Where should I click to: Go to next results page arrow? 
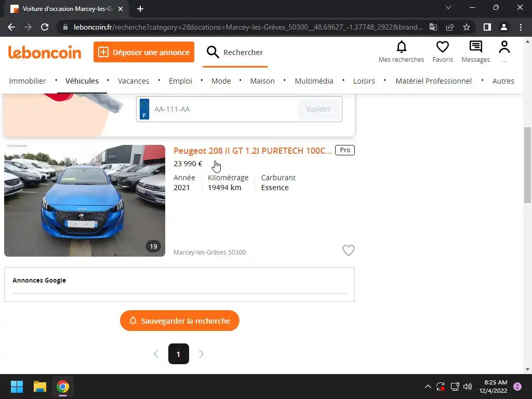(201, 354)
